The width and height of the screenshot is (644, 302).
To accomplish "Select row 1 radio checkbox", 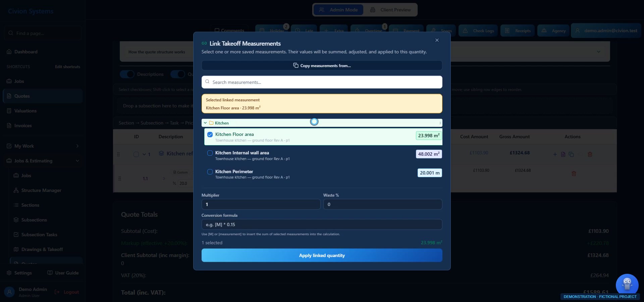I will [136, 154].
